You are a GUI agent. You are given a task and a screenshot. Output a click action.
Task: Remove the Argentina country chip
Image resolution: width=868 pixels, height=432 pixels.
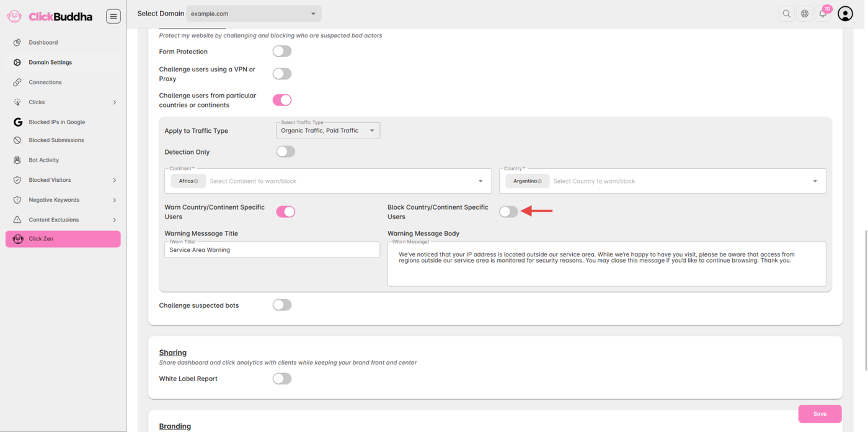540,181
